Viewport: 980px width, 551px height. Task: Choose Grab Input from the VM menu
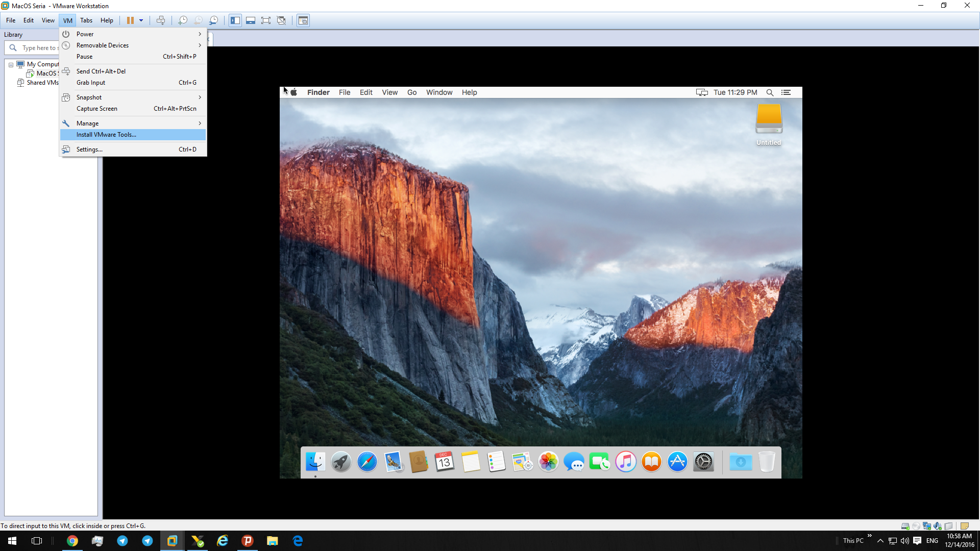pos(133,83)
